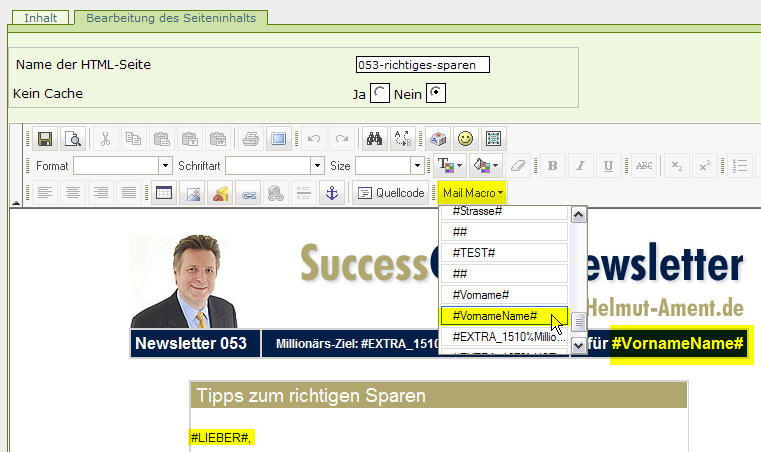Click the Find binoculars icon
This screenshot has width=761, height=452.
tap(375, 139)
